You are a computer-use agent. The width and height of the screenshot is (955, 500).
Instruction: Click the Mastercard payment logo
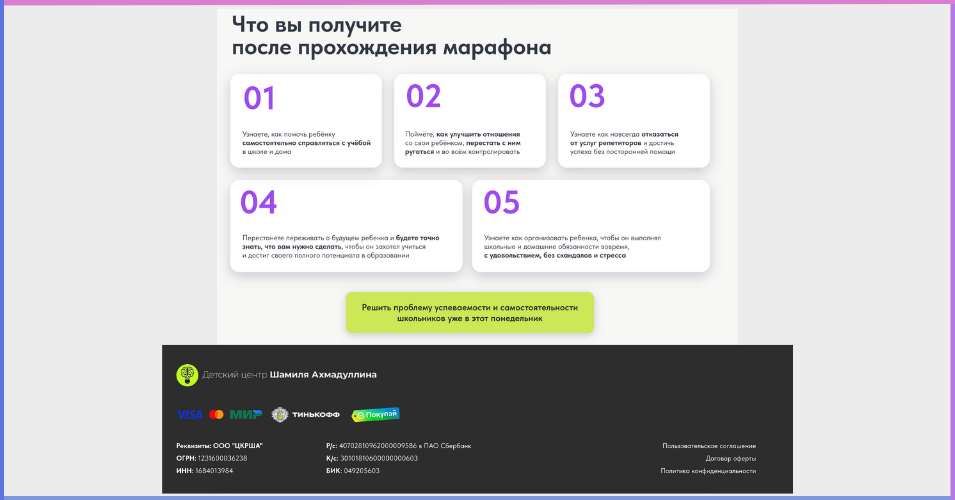click(216, 415)
